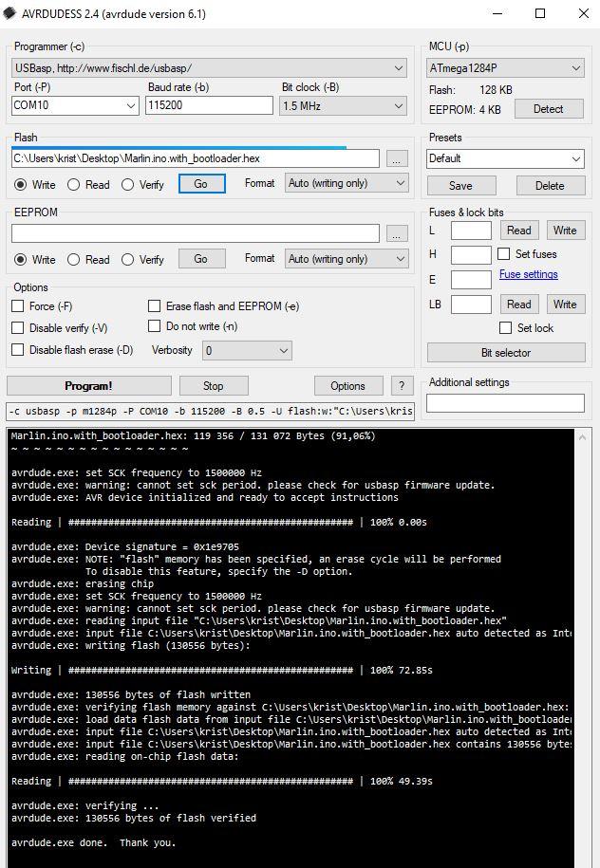Select the EEPROM Write radio button
Viewport: 600px width, 868px height.
click(x=34, y=260)
